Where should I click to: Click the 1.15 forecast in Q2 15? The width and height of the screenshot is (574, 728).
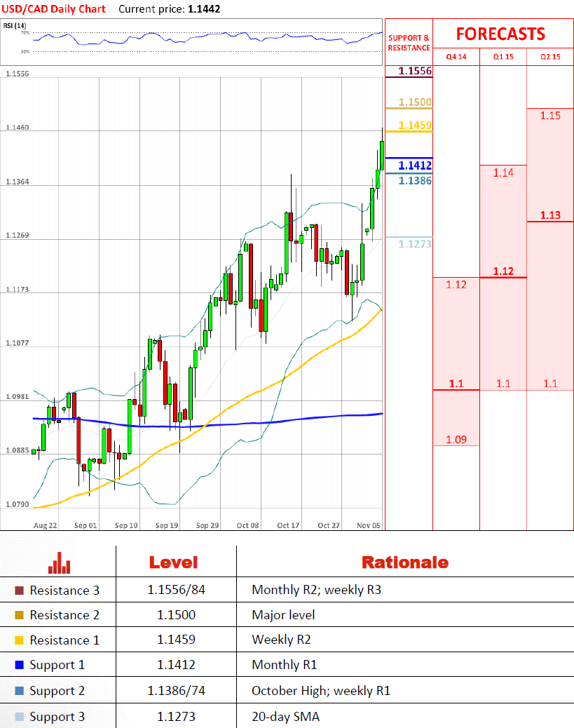(x=550, y=116)
